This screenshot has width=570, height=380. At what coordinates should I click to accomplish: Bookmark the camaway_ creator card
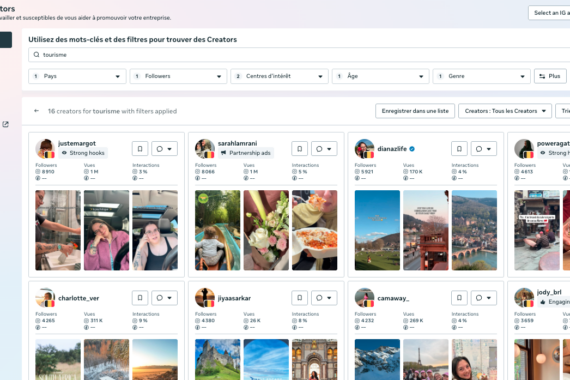(459, 298)
